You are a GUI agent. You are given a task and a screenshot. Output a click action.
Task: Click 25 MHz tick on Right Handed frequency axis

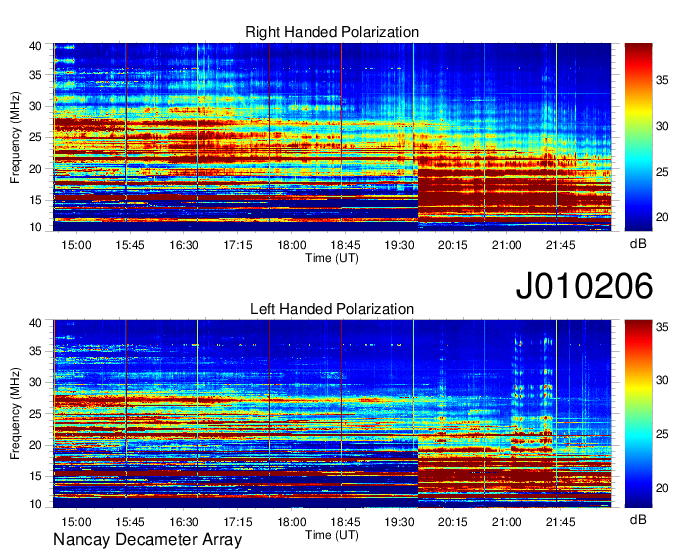(35, 138)
